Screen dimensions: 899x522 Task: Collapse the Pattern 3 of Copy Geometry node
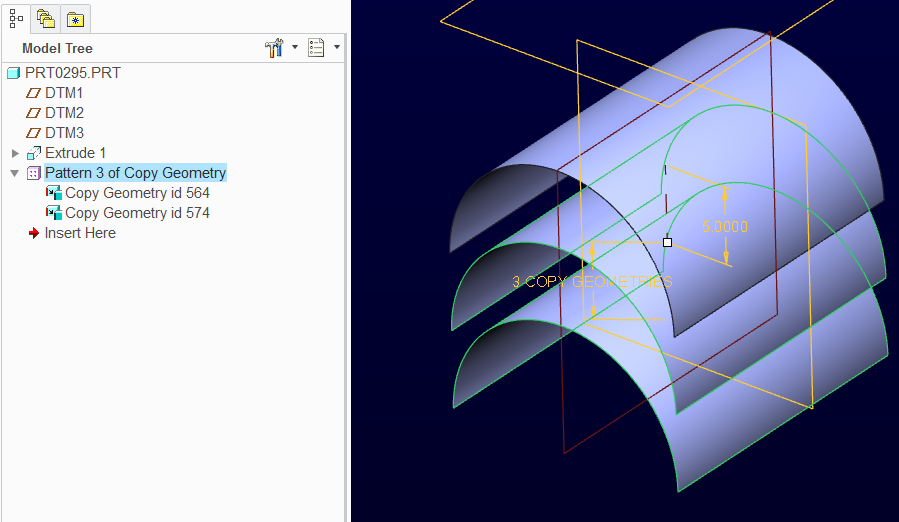point(15,173)
